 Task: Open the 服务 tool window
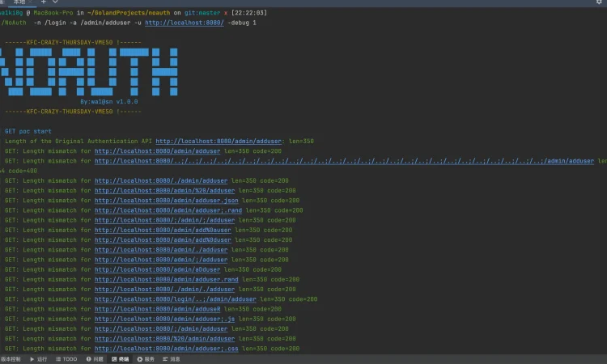coord(146,359)
